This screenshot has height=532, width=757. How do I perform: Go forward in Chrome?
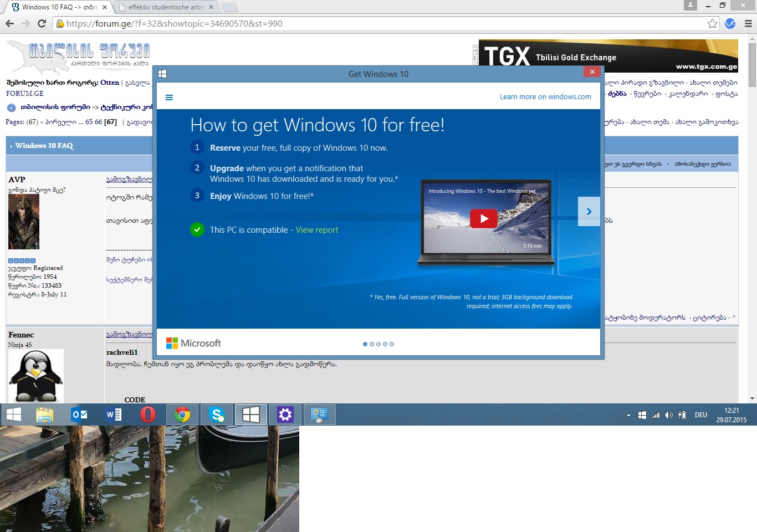(25, 23)
